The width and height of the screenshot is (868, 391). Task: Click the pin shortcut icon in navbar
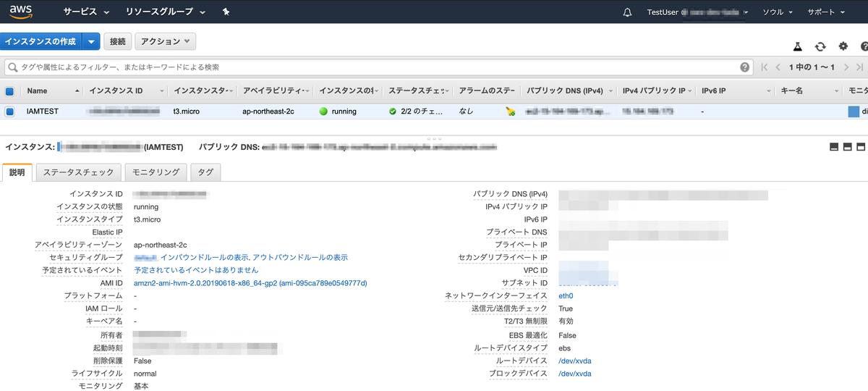click(226, 12)
